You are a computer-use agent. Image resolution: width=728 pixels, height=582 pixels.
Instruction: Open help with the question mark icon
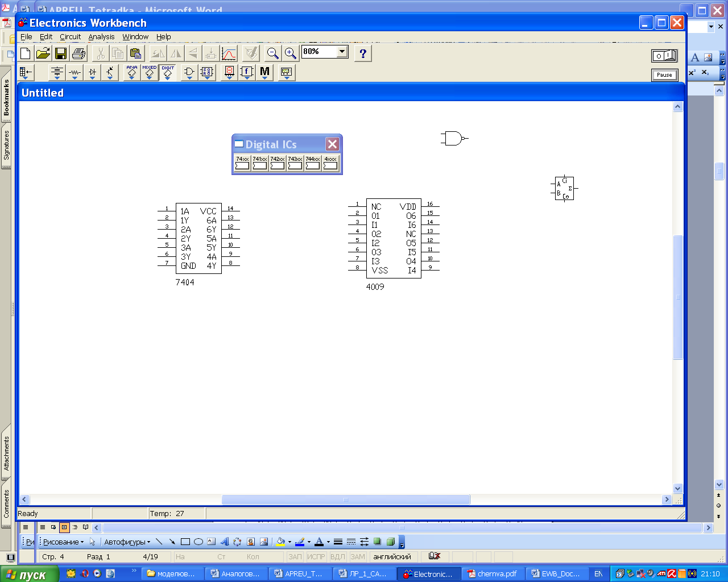(363, 53)
